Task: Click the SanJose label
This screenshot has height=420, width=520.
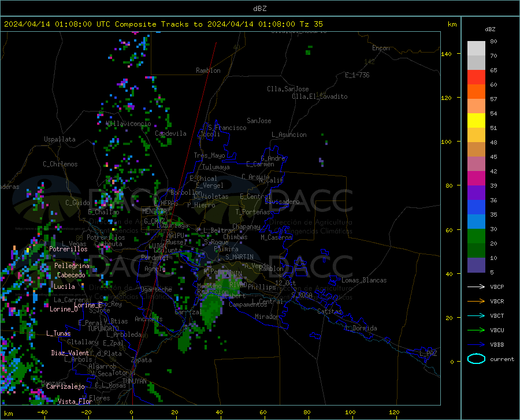Action: point(259,121)
